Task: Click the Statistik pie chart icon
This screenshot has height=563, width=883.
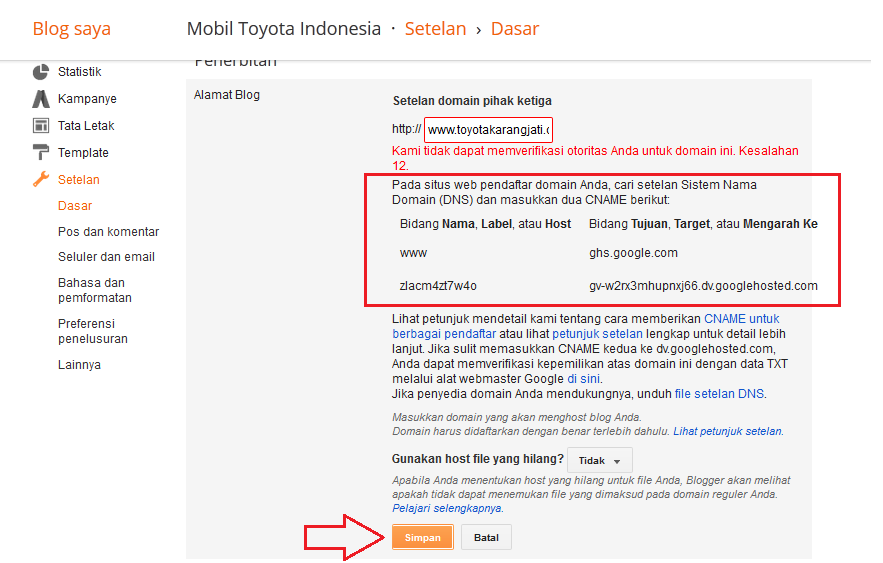Action: pos(41,72)
